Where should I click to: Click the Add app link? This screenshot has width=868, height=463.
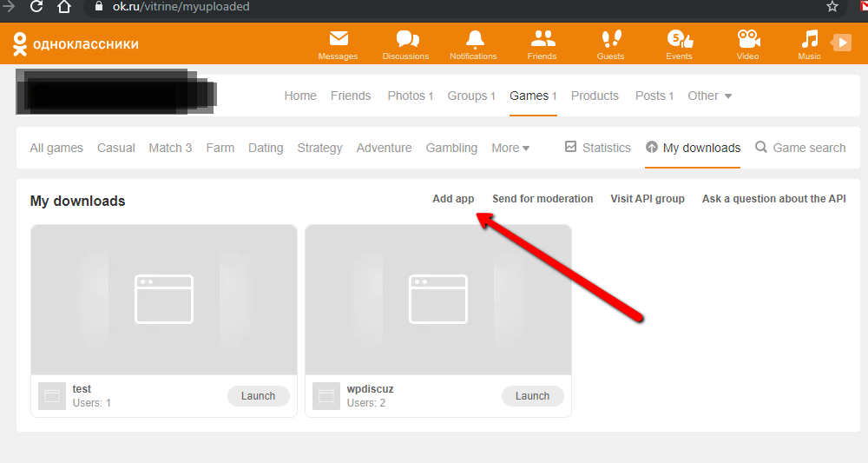[x=453, y=199]
